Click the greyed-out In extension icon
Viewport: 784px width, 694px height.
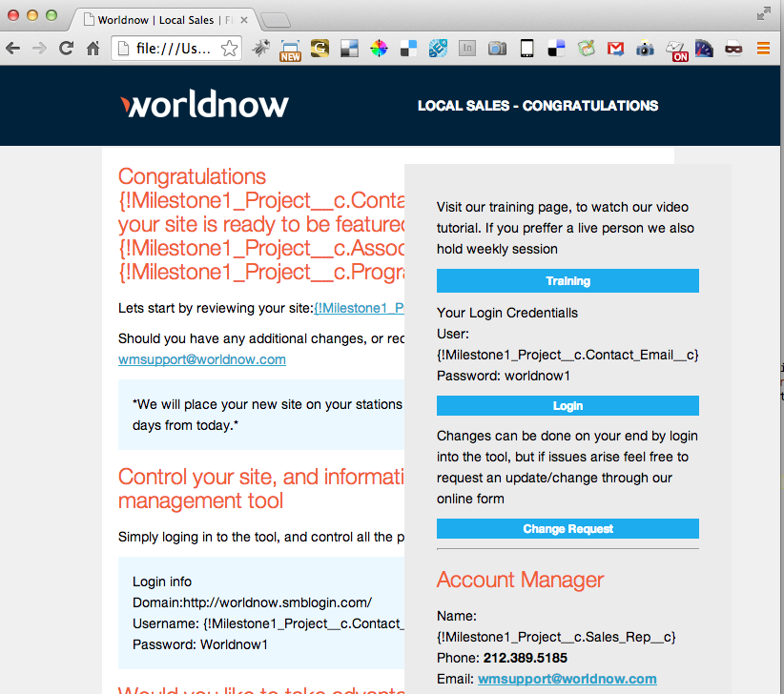pos(467,49)
